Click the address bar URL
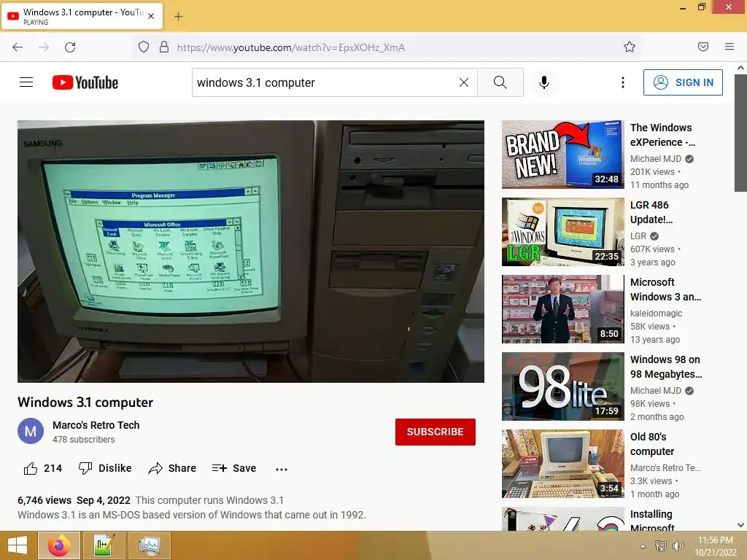Screen dimensions: 747x560 290,47
